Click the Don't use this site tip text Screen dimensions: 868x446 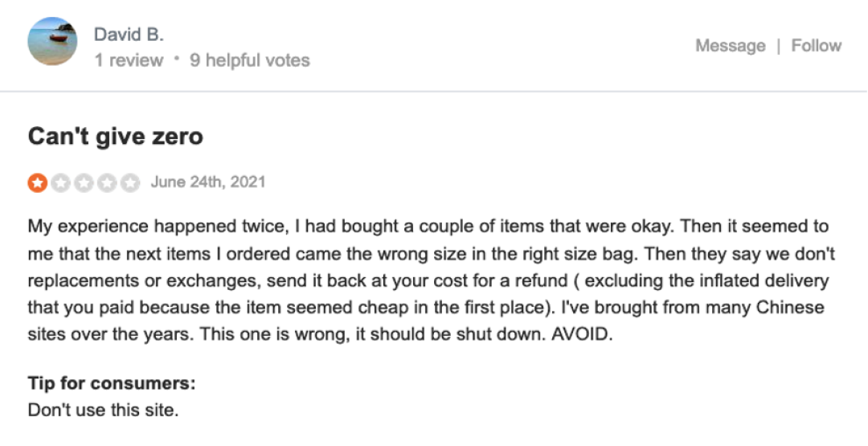click(103, 410)
